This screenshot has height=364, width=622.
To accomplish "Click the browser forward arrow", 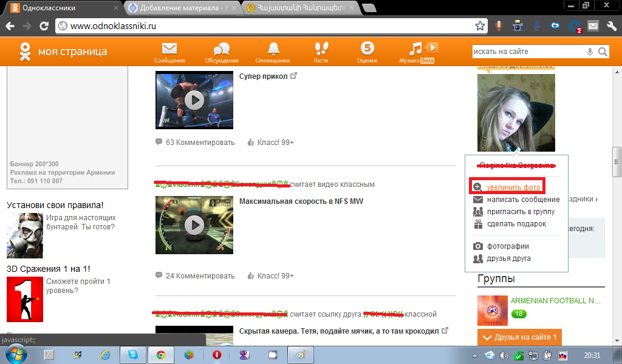I will pos(27,26).
